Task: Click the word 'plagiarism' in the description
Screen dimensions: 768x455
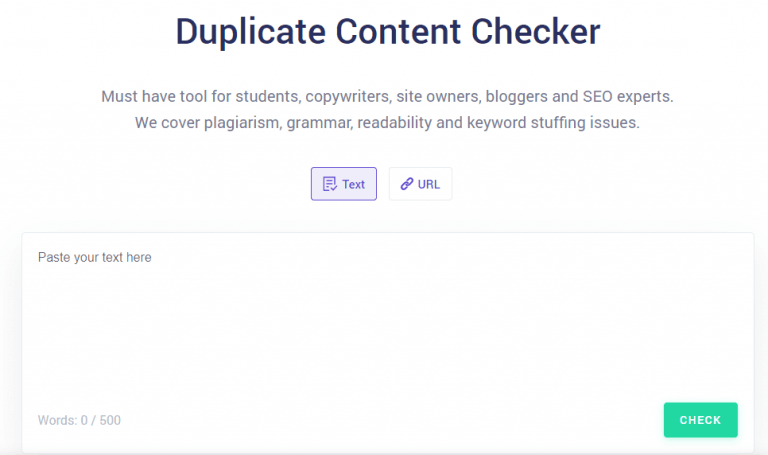Action: tap(241, 123)
